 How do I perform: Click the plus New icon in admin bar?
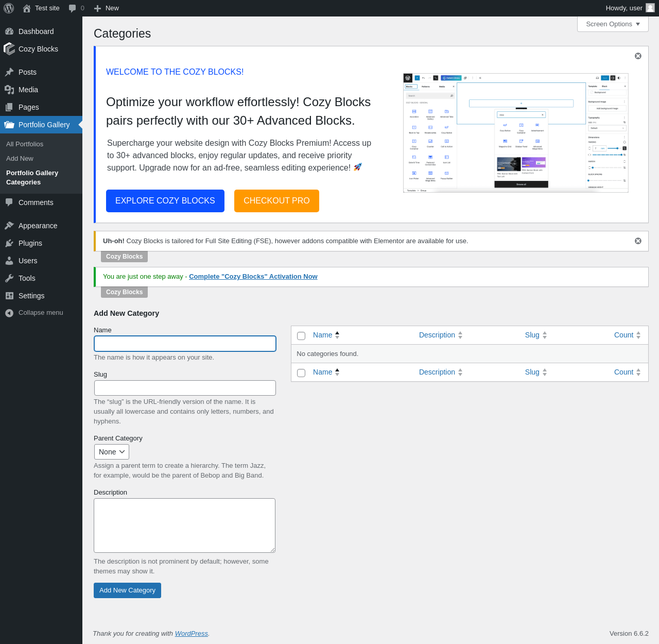(97, 8)
